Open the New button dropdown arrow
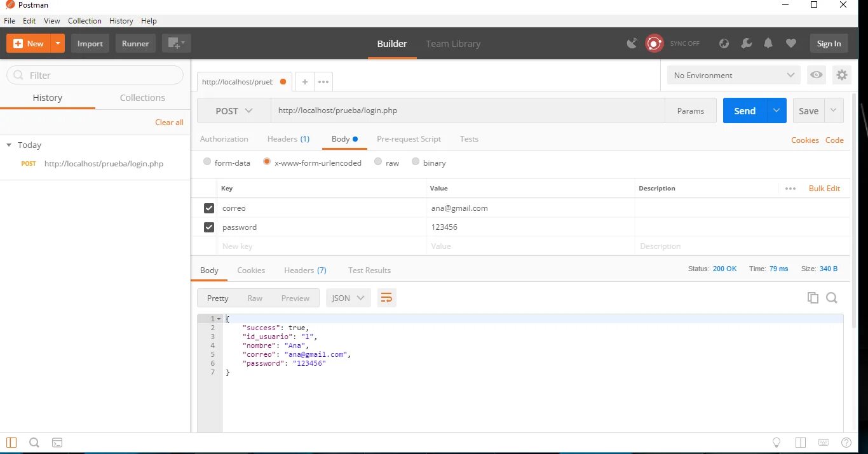Image resolution: width=868 pixels, height=454 pixels. [x=58, y=43]
